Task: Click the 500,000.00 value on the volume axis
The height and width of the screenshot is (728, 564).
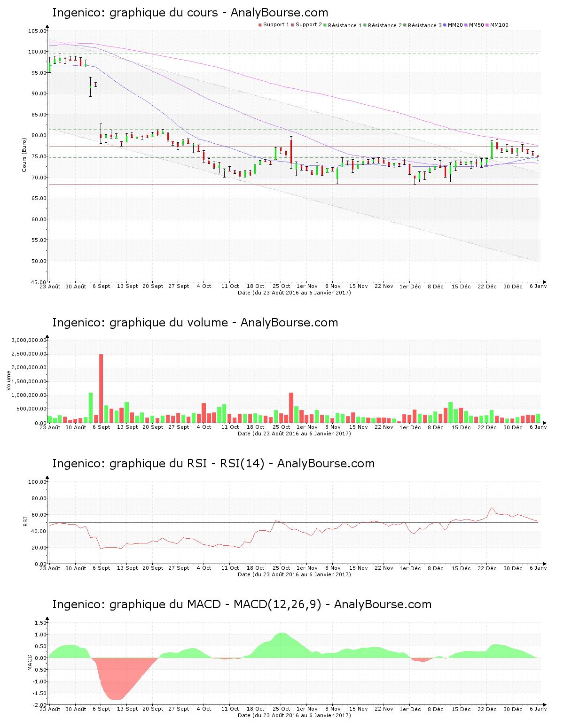Action: (31, 409)
